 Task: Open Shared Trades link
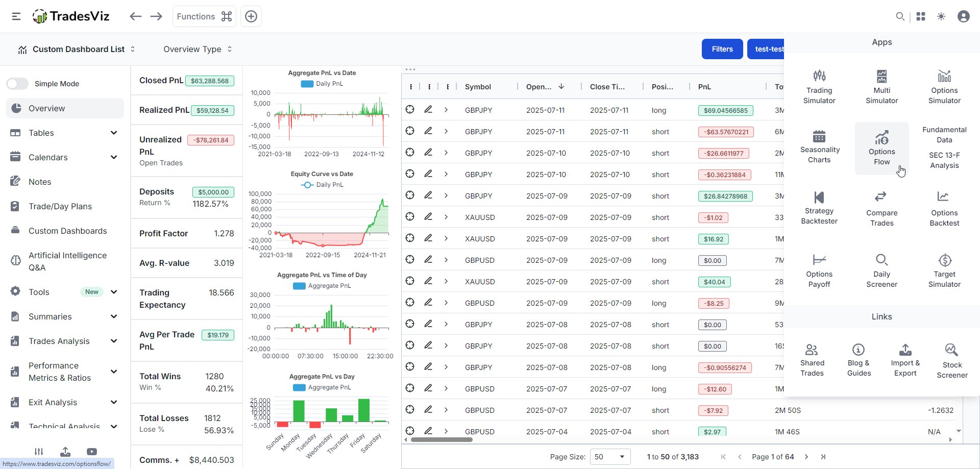[x=812, y=360]
